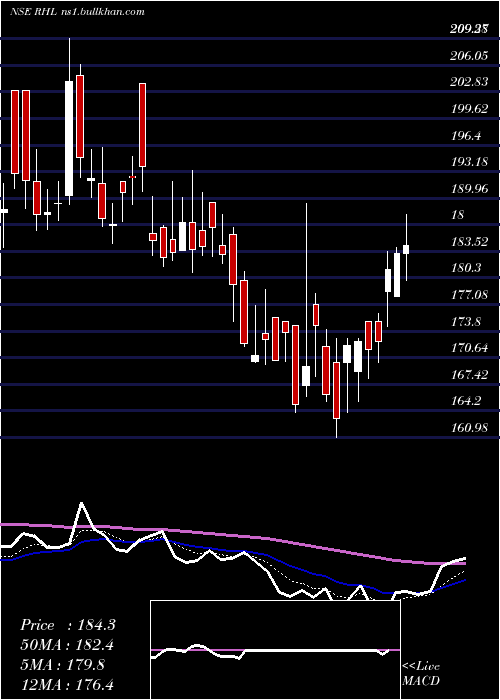Click the 160.98 price axis label

click(x=469, y=428)
